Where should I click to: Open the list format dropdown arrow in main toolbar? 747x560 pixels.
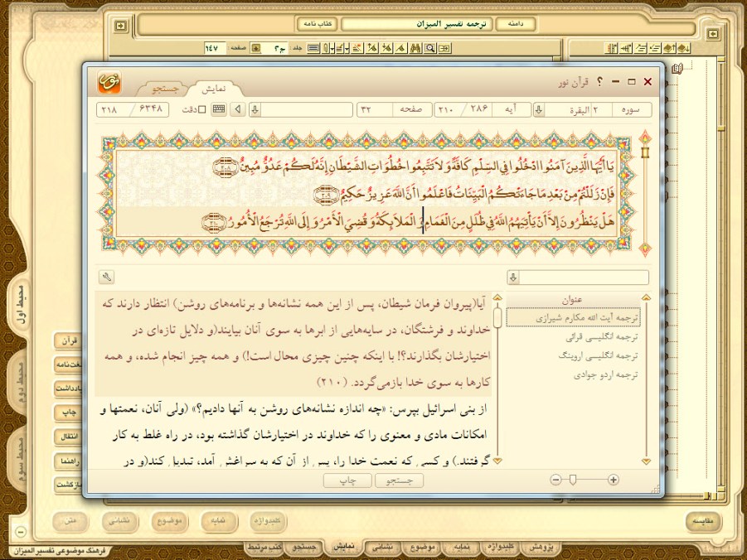tap(347, 48)
